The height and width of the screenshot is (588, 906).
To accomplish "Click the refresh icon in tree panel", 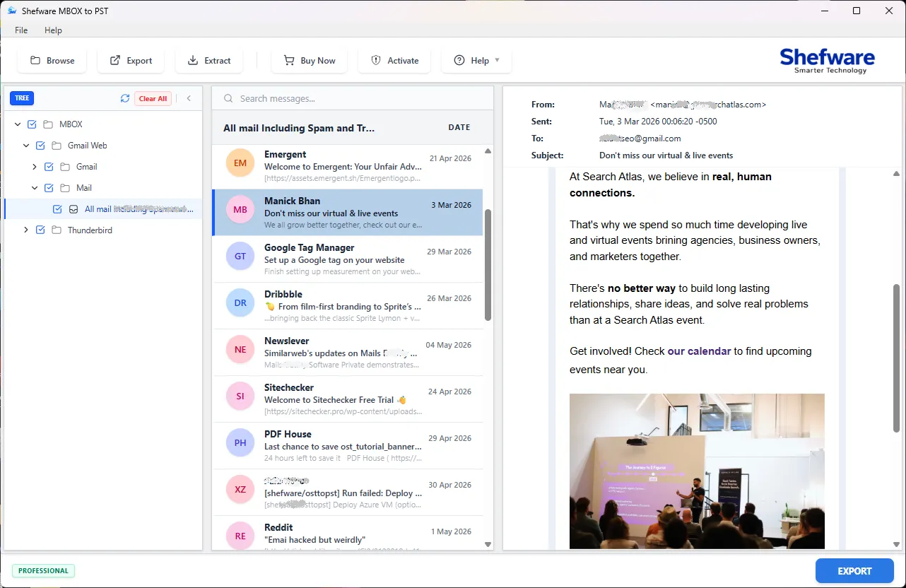I will coord(125,98).
